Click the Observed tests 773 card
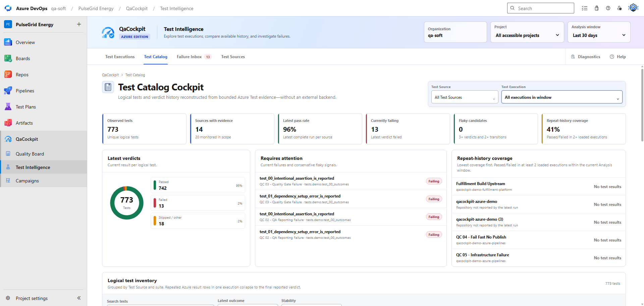The height and width of the screenshot is (306, 644). point(144,129)
